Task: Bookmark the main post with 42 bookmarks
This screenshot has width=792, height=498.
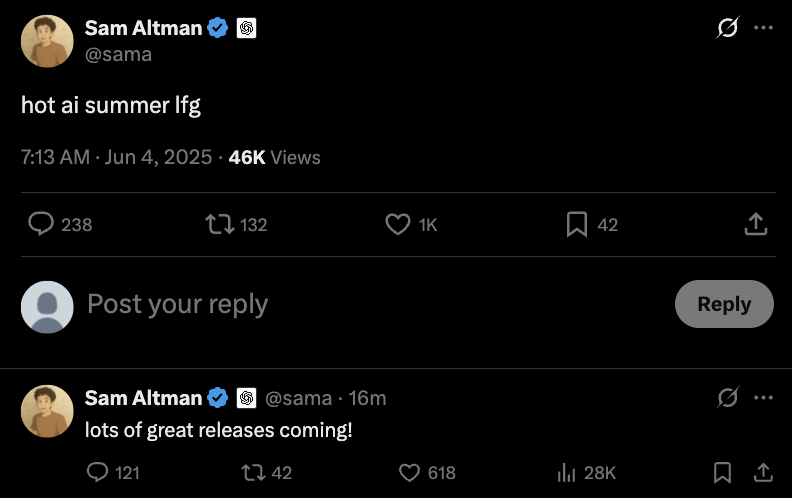Action: [x=577, y=224]
